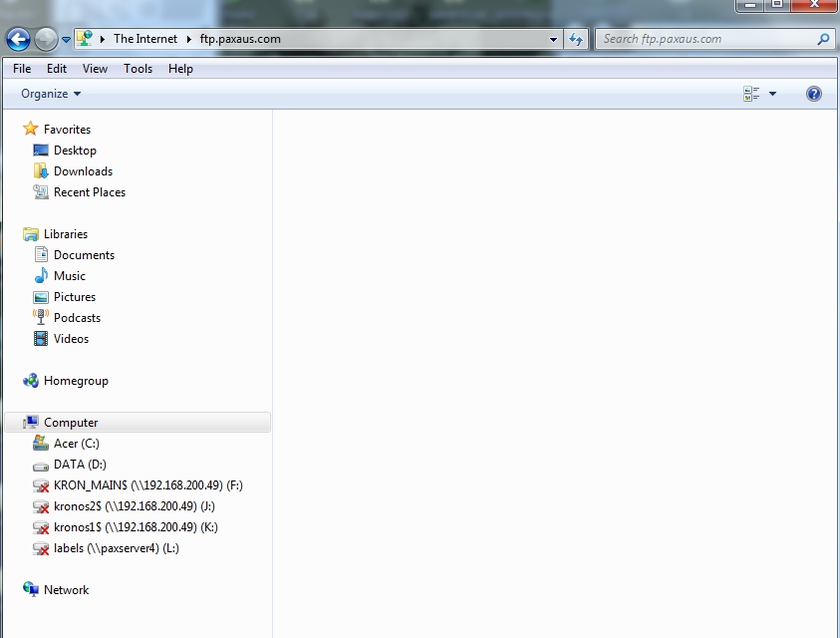Click the Videos film strip icon

(41, 338)
